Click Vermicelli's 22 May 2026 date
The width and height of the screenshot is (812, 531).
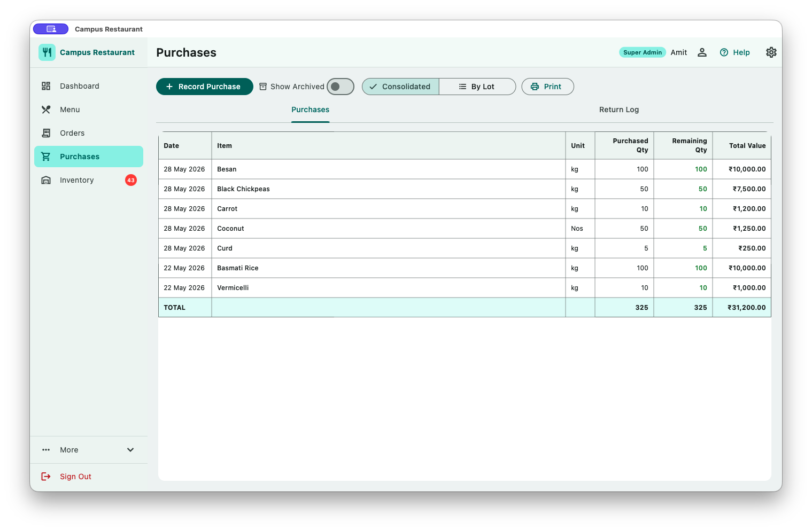[184, 288]
